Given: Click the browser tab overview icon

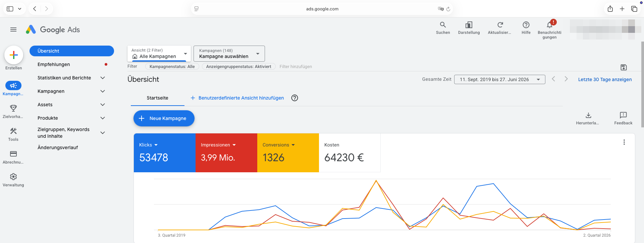Looking at the screenshot, I should click(634, 9).
